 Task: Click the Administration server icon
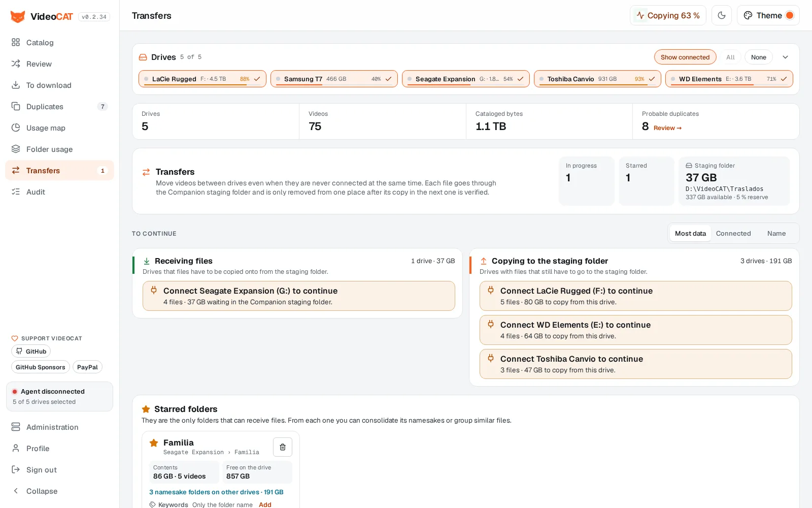16,427
